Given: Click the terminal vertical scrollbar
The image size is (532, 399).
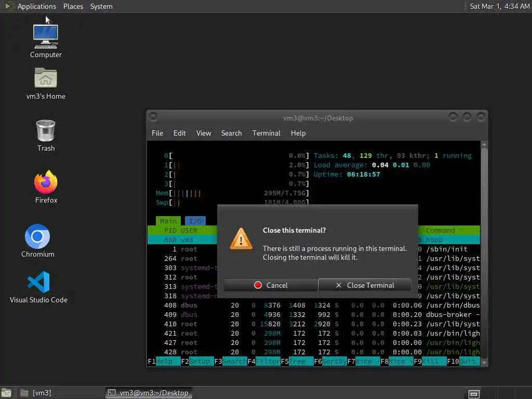Looking at the screenshot, I should click(x=484, y=254).
